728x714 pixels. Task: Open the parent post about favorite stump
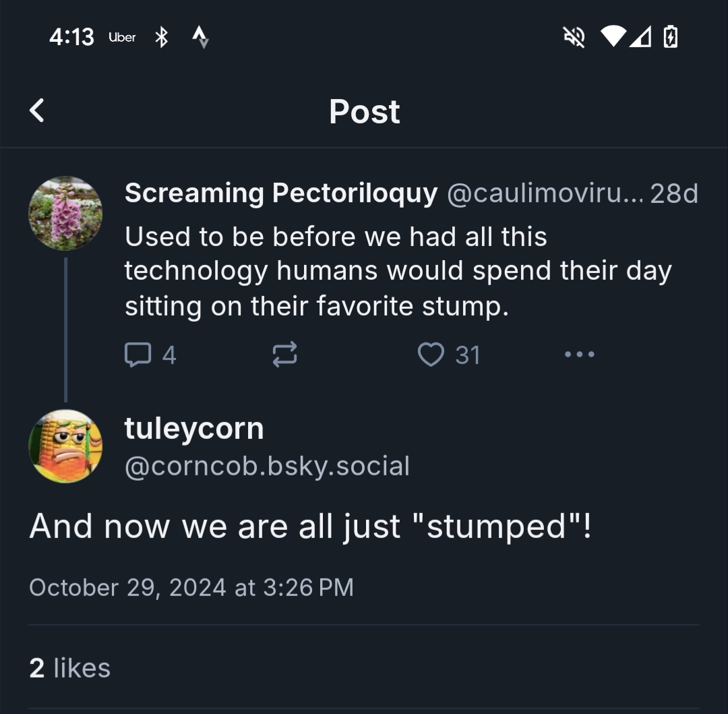pyautogui.click(x=398, y=272)
